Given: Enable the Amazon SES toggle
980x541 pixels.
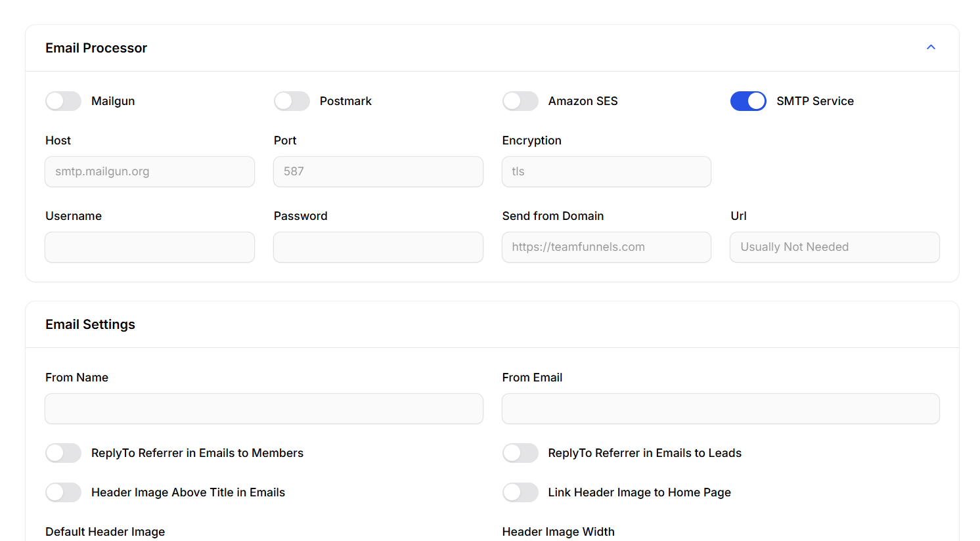Looking at the screenshot, I should pyautogui.click(x=520, y=101).
